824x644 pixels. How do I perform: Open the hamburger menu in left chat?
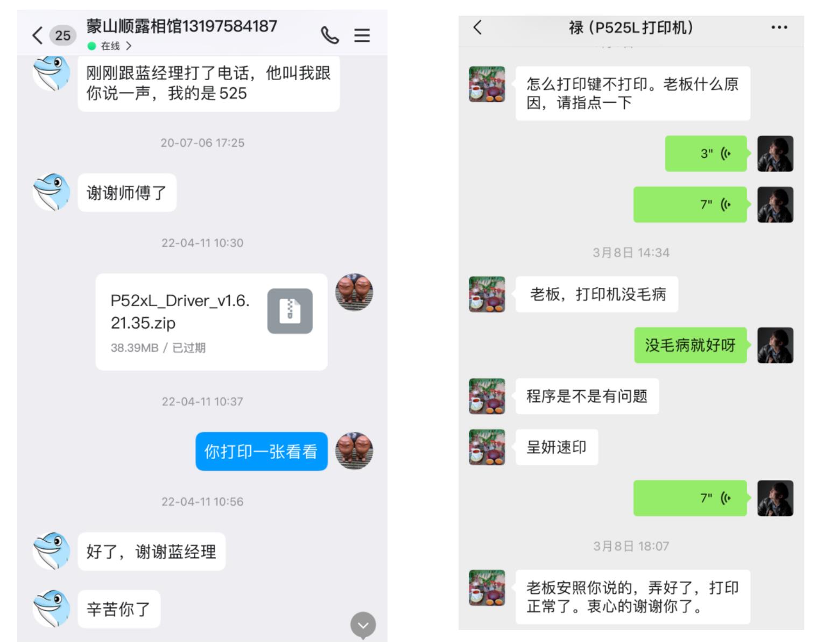[362, 35]
